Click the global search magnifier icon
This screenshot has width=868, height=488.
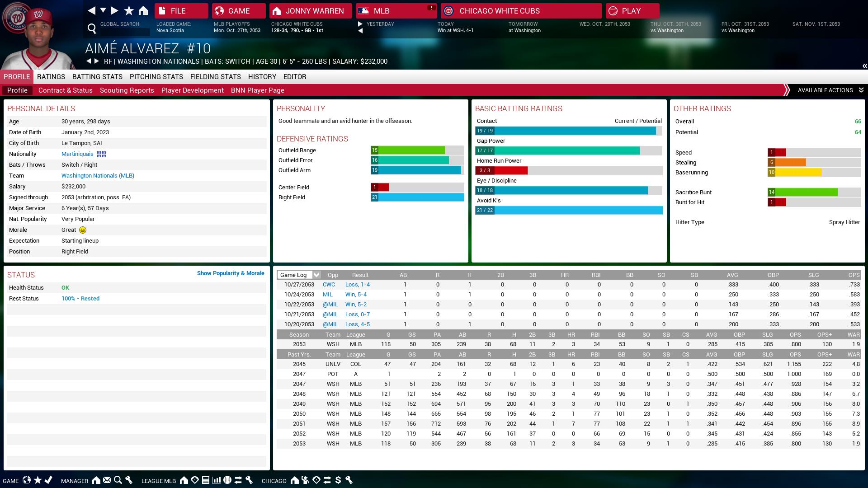pos(92,29)
